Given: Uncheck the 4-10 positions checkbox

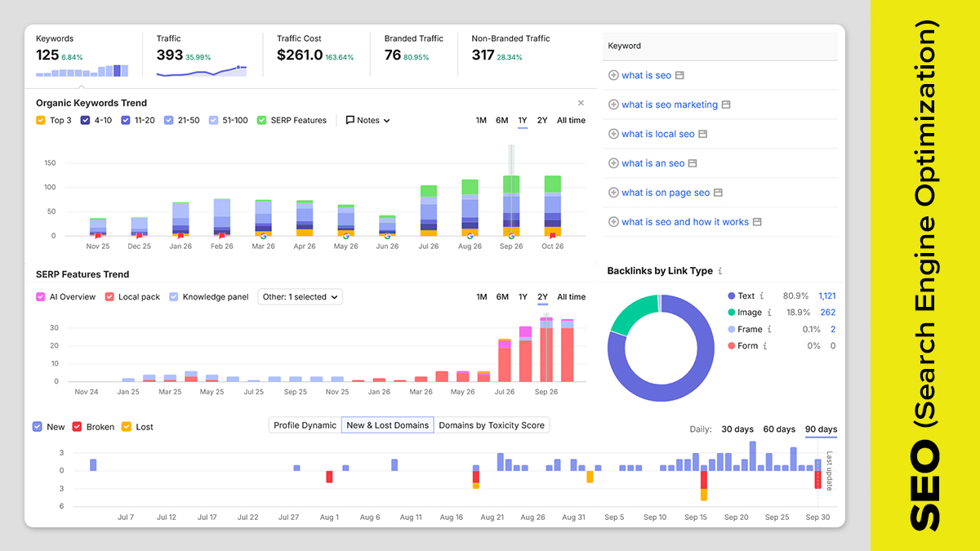Looking at the screenshot, I should [85, 120].
